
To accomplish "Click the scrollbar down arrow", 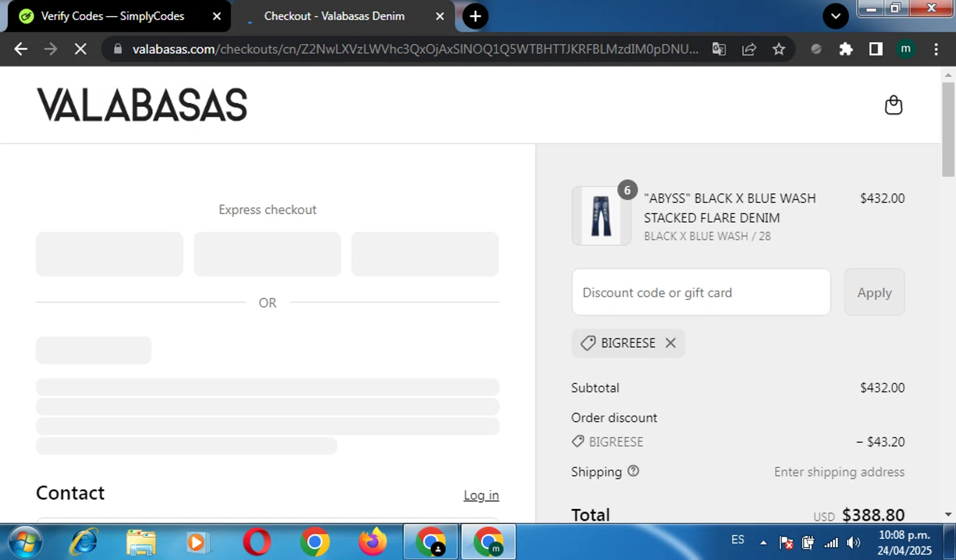I will coord(948,514).
